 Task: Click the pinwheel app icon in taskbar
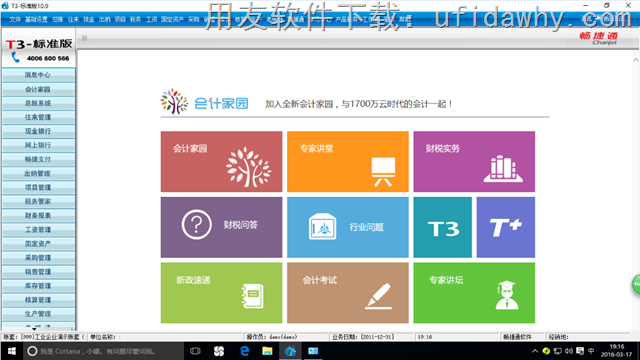coord(219,351)
